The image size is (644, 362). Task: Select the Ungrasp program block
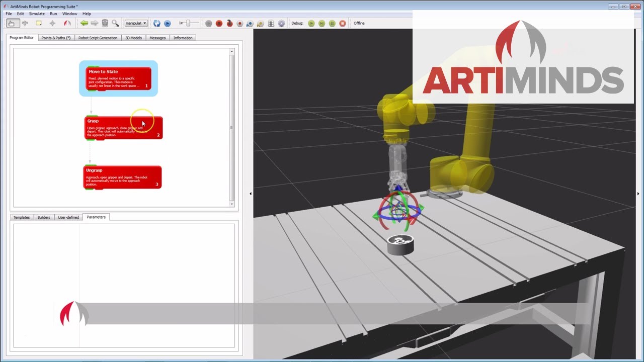pyautogui.click(x=122, y=177)
